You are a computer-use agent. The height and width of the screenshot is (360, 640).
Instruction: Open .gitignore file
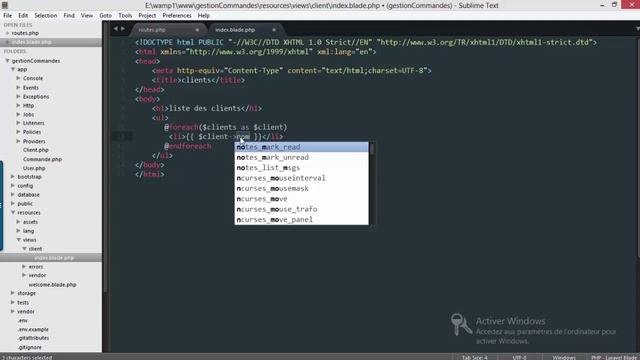point(29,347)
